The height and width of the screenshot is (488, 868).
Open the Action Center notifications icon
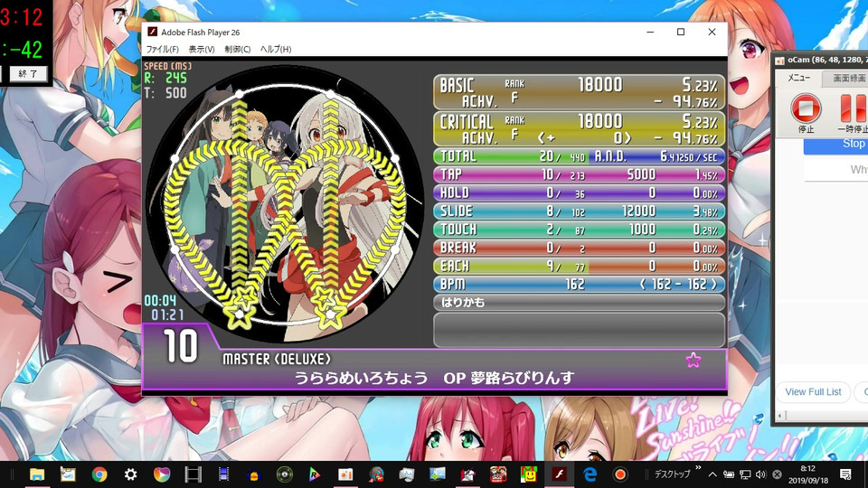845,474
